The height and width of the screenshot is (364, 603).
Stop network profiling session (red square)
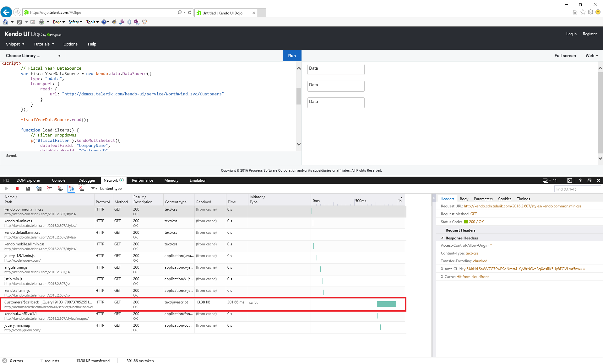[x=17, y=189]
